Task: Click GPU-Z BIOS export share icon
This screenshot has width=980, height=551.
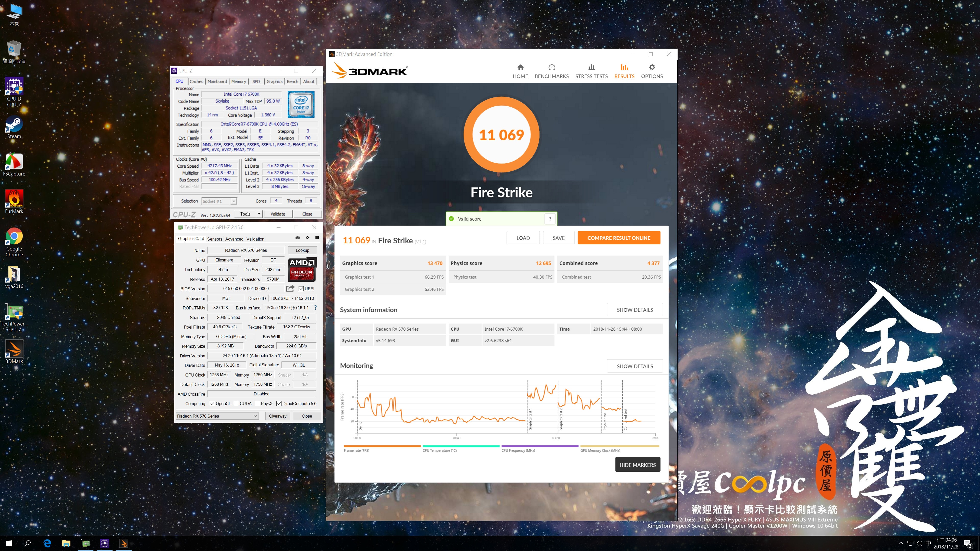Action: (x=290, y=289)
